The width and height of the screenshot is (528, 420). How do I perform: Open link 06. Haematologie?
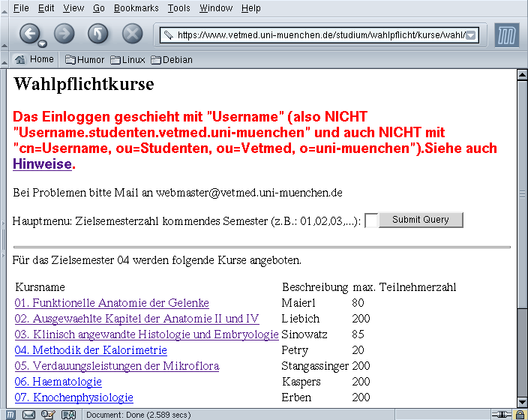58,382
